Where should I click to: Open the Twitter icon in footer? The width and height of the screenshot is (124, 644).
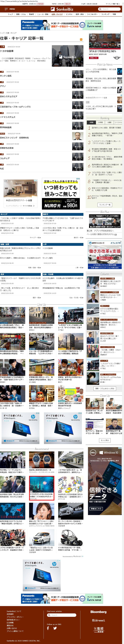coord(55,628)
